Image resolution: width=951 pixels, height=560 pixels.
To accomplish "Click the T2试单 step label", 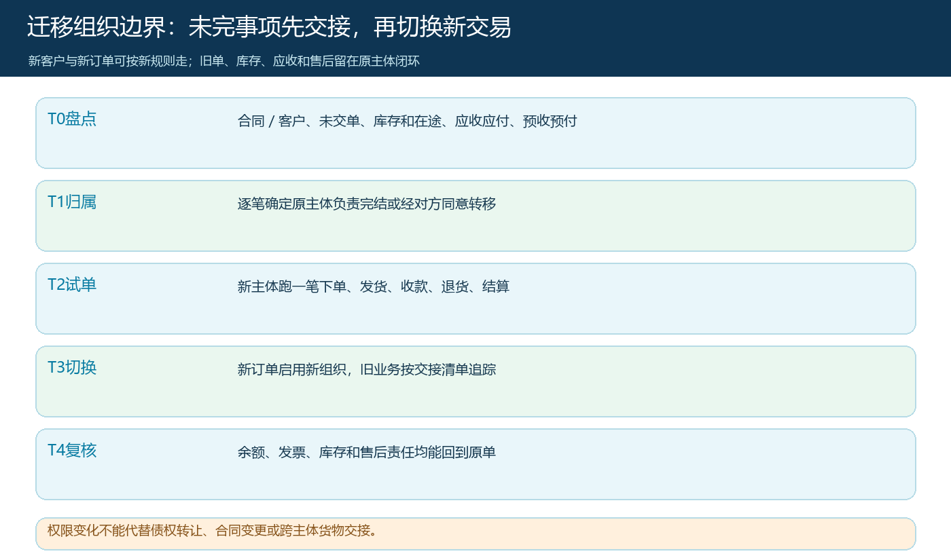I will (72, 284).
